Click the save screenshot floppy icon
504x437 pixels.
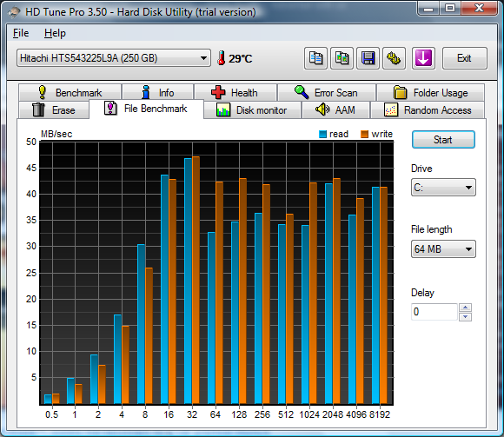(368, 58)
